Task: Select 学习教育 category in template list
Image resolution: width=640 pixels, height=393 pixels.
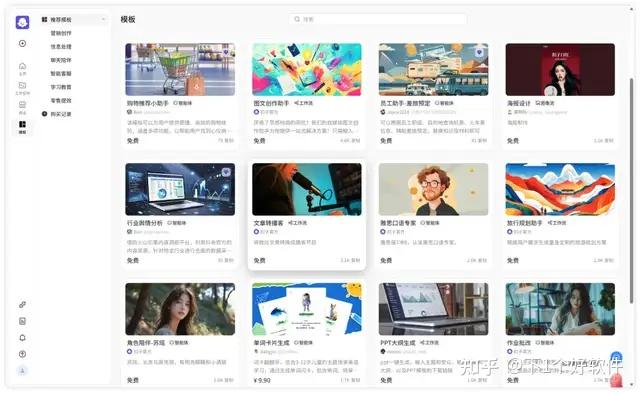Action: [61, 87]
